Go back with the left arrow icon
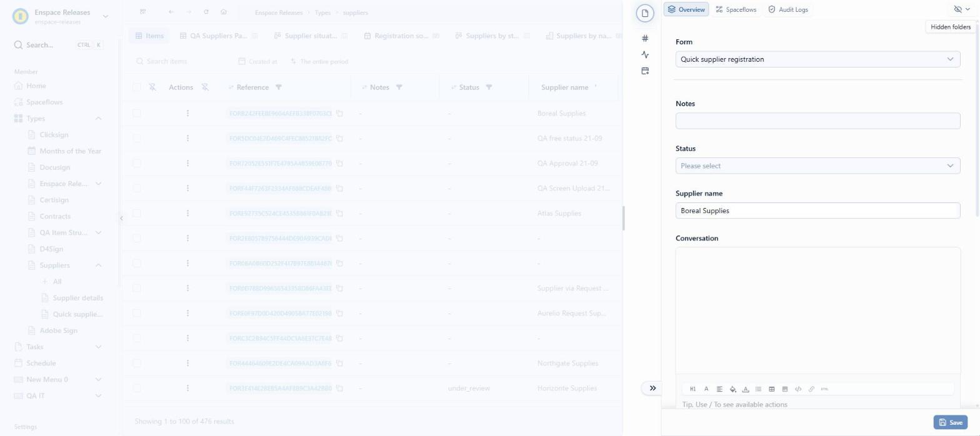 pyautogui.click(x=171, y=12)
